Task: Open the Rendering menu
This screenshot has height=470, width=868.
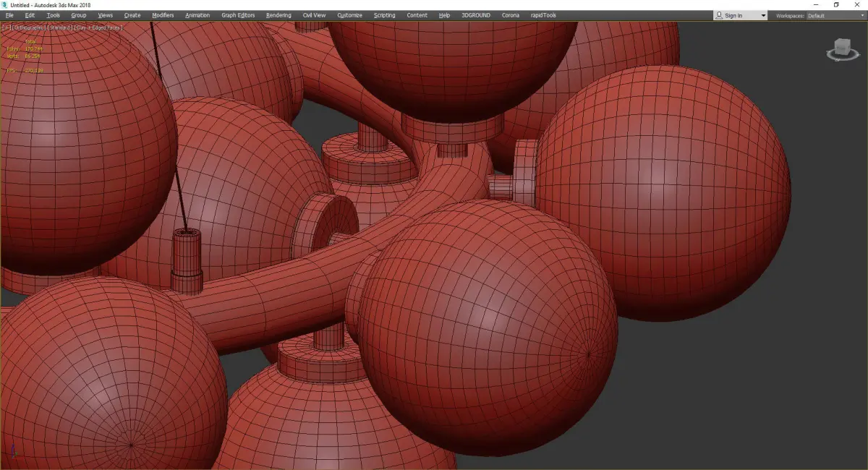Action: [x=278, y=15]
